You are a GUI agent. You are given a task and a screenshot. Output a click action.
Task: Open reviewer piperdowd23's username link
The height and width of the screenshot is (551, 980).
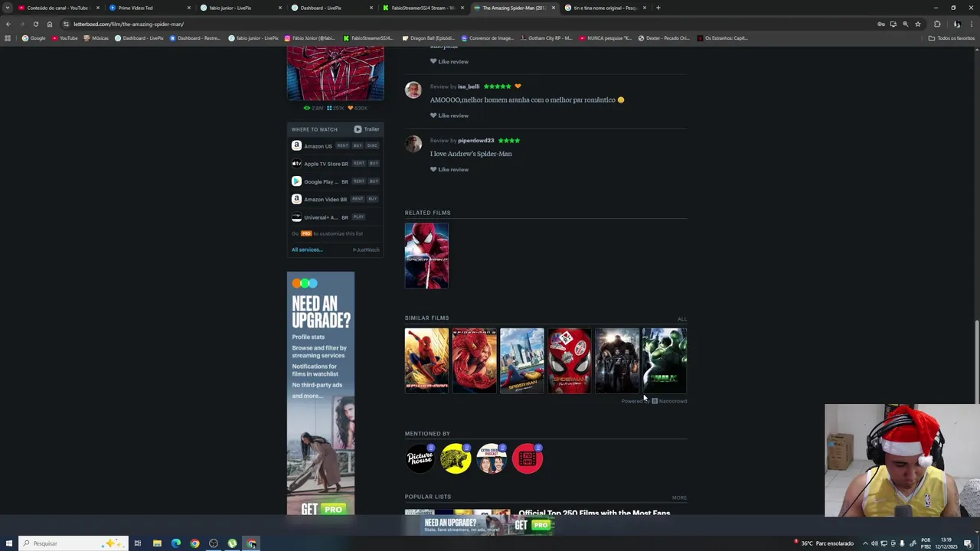tap(475, 141)
